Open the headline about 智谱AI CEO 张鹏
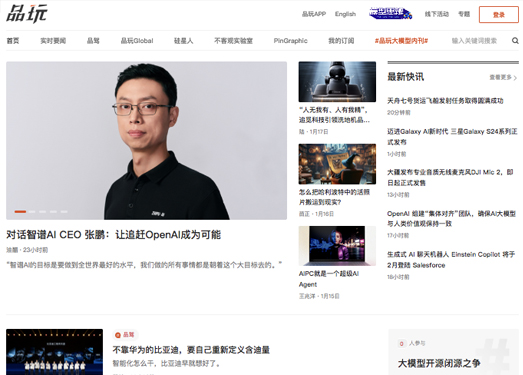This screenshot has height=375, width=523. [x=113, y=235]
